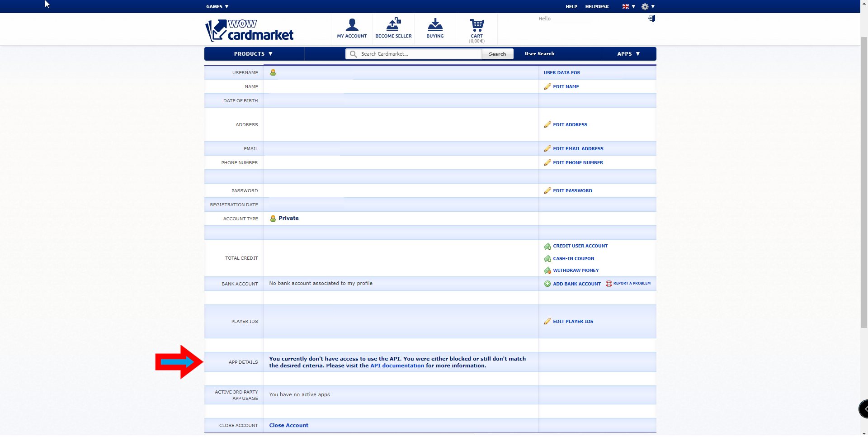Click the Search button
The height and width of the screenshot is (437, 868).
pos(497,54)
